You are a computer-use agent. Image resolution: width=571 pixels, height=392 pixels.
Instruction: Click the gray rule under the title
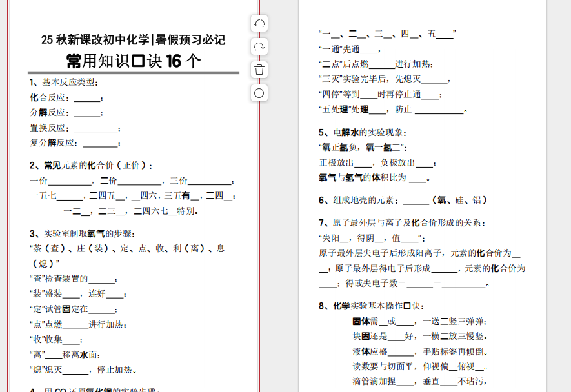[x=134, y=73]
